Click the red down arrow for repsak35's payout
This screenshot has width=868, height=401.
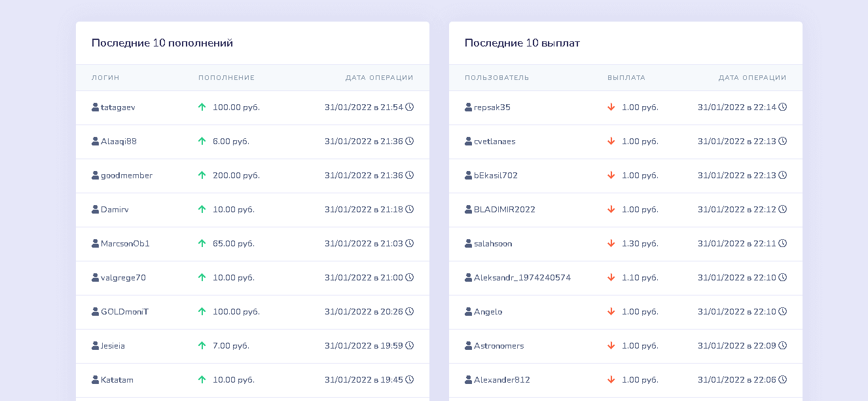[611, 107]
